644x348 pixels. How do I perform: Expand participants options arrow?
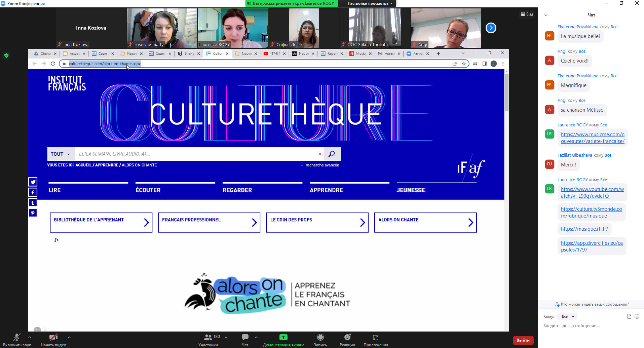[226, 337]
